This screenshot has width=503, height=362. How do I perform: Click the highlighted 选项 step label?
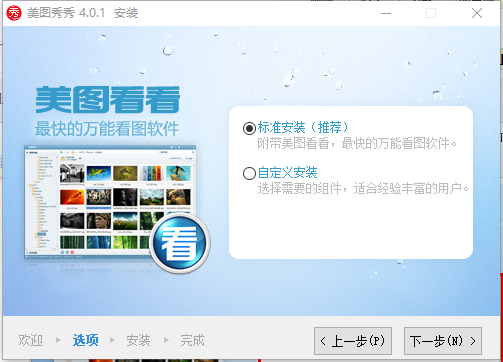pyautogui.click(x=86, y=340)
